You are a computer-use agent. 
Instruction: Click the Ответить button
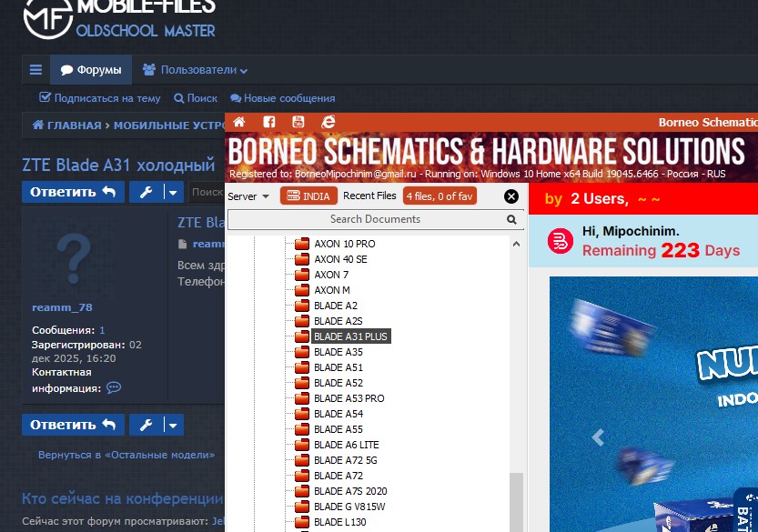73,192
